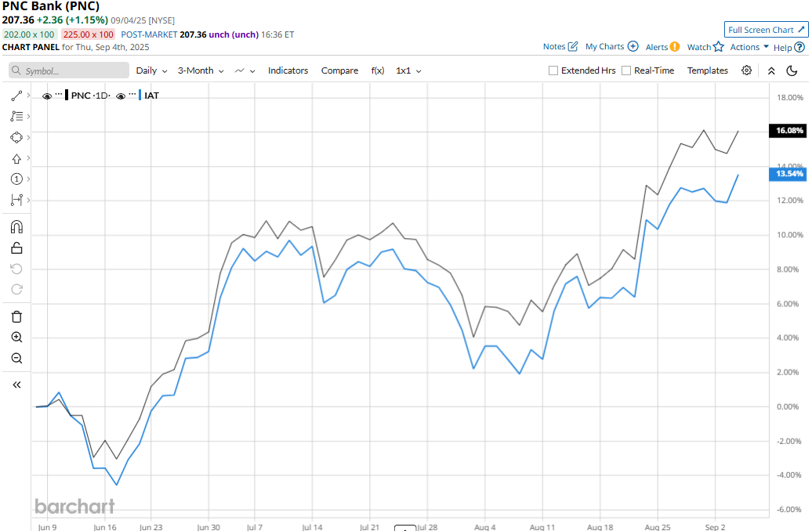
Task: Click the IAT blue color swatch
Action: 140,96
